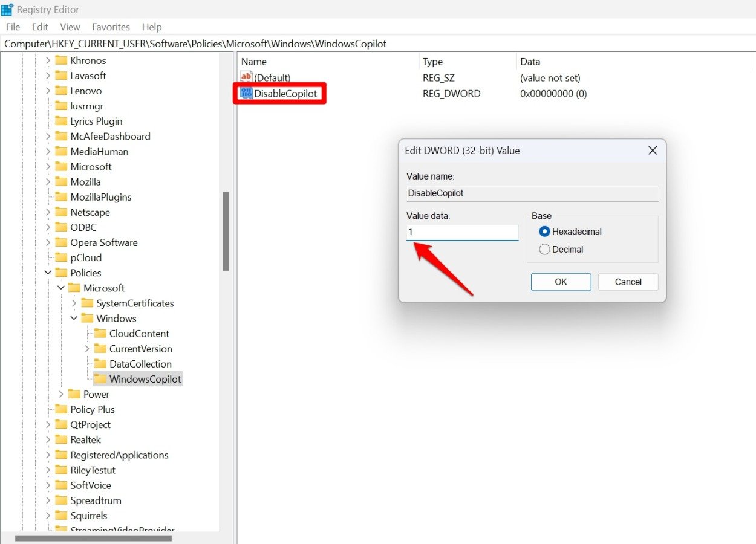The width and height of the screenshot is (756, 544).
Task: Expand the Microsoft key below MediaHuman
Action: 48,166
